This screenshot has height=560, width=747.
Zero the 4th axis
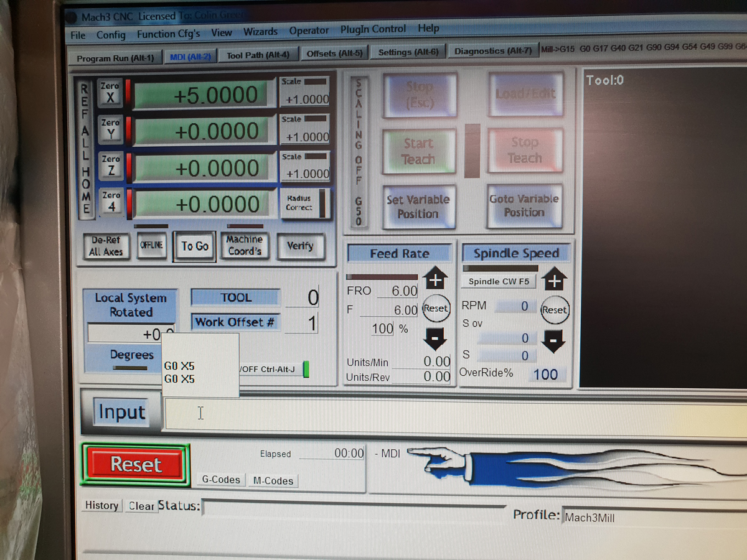click(111, 202)
